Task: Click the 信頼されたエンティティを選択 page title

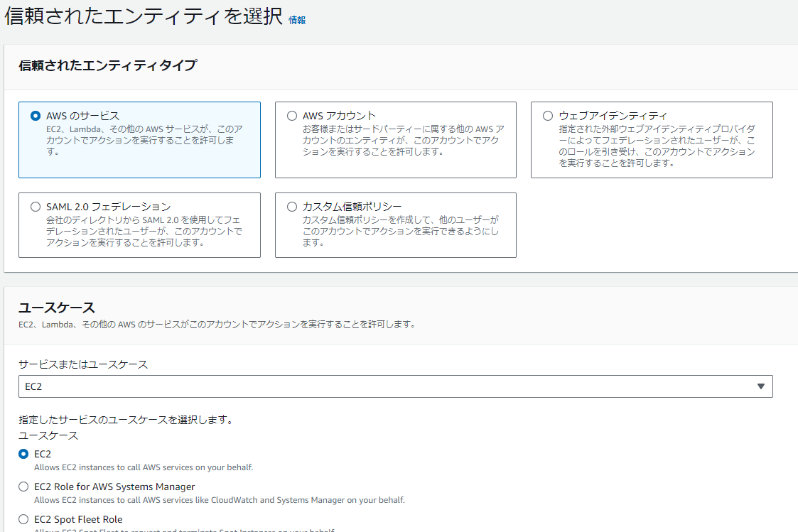Action: click(144, 16)
